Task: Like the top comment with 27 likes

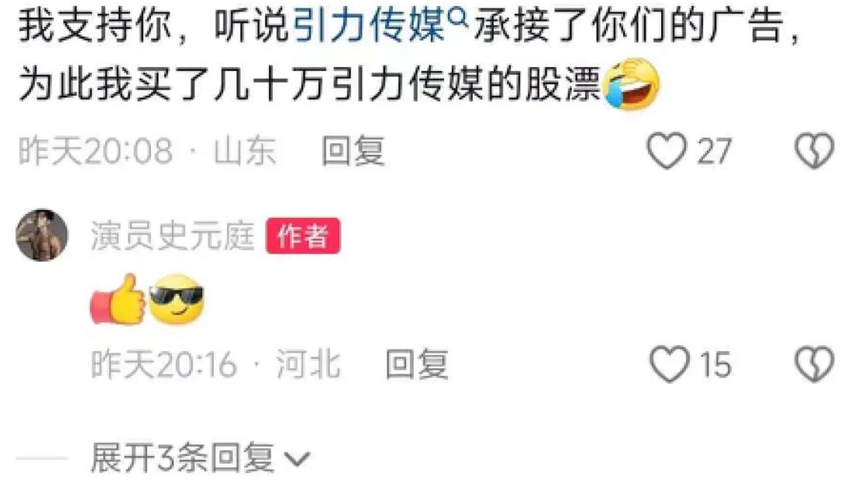Action: (x=667, y=150)
